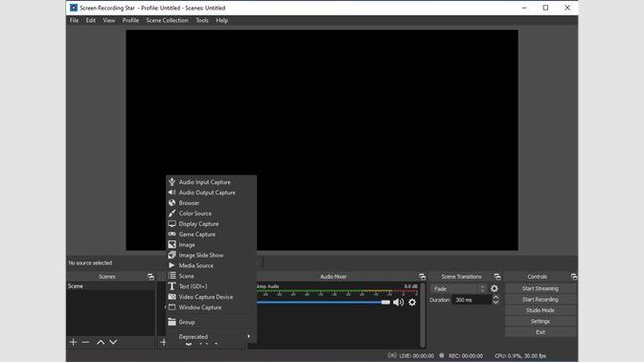Open the Scene Collection menu
Image resolution: width=644 pixels, height=362 pixels.
tap(167, 20)
